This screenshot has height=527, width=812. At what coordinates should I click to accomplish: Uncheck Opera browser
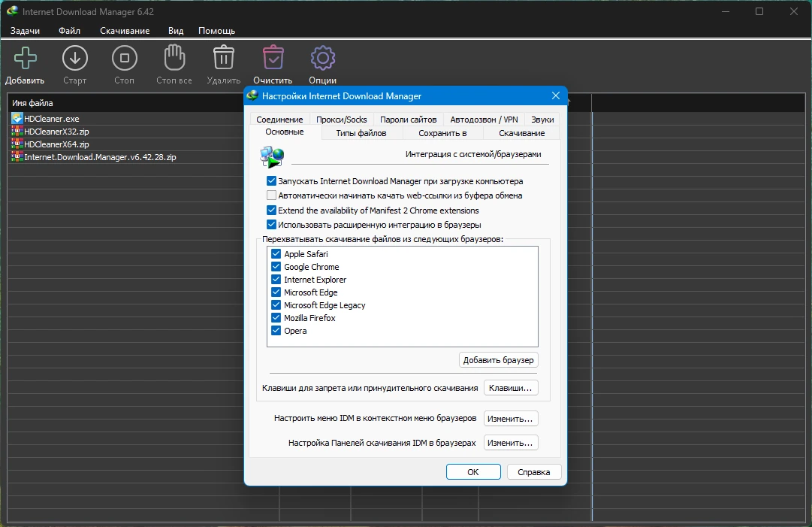point(276,331)
